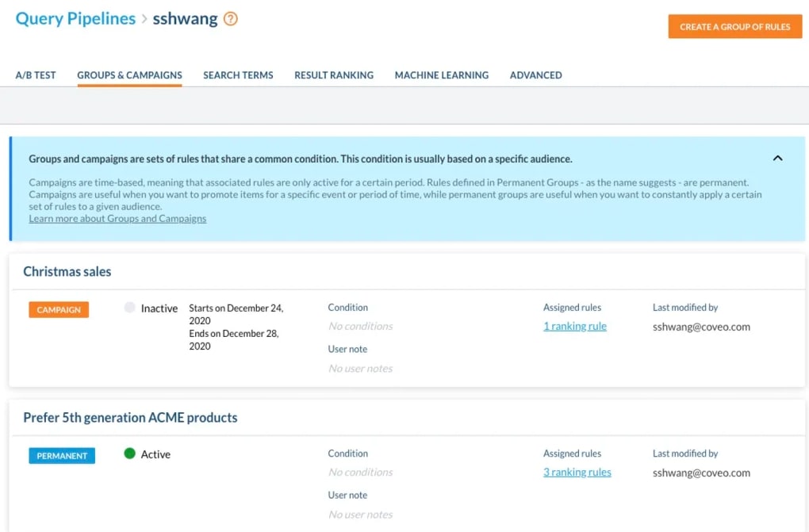Open the 3 ranking rules link
The width and height of the screenshot is (809, 532).
(577, 472)
